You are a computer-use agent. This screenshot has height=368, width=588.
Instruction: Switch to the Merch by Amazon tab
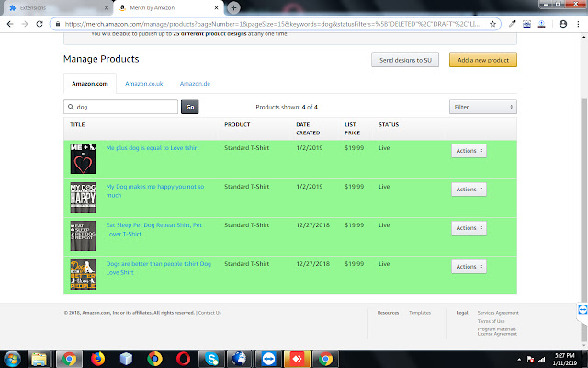coord(169,7)
